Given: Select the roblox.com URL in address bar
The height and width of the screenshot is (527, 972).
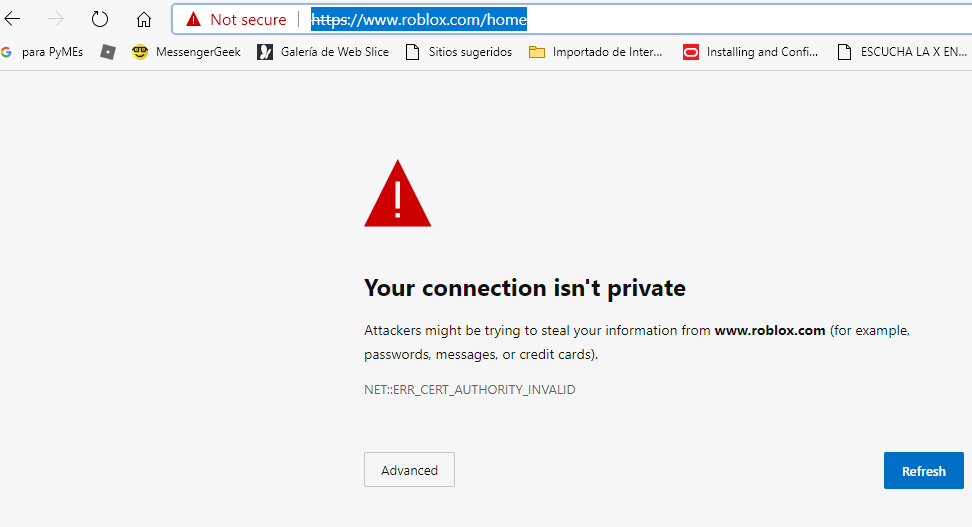Looking at the screenshot, I should click(418, 20).
